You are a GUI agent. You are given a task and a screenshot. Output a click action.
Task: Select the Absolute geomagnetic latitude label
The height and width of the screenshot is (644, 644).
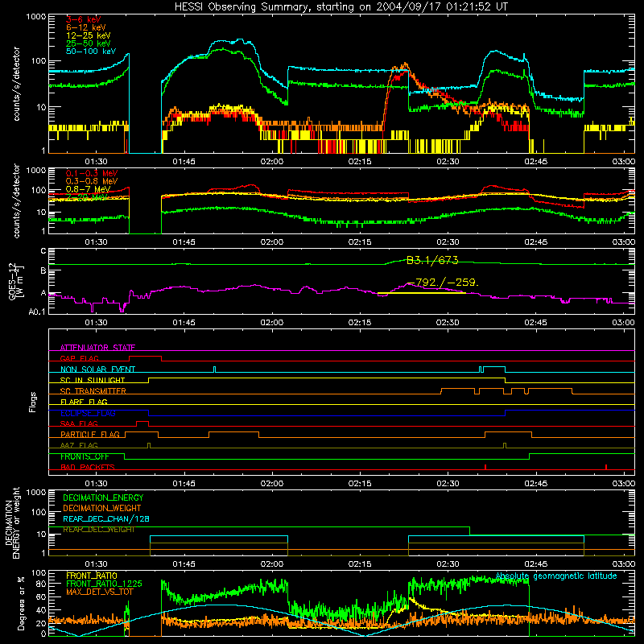(556, 576)
